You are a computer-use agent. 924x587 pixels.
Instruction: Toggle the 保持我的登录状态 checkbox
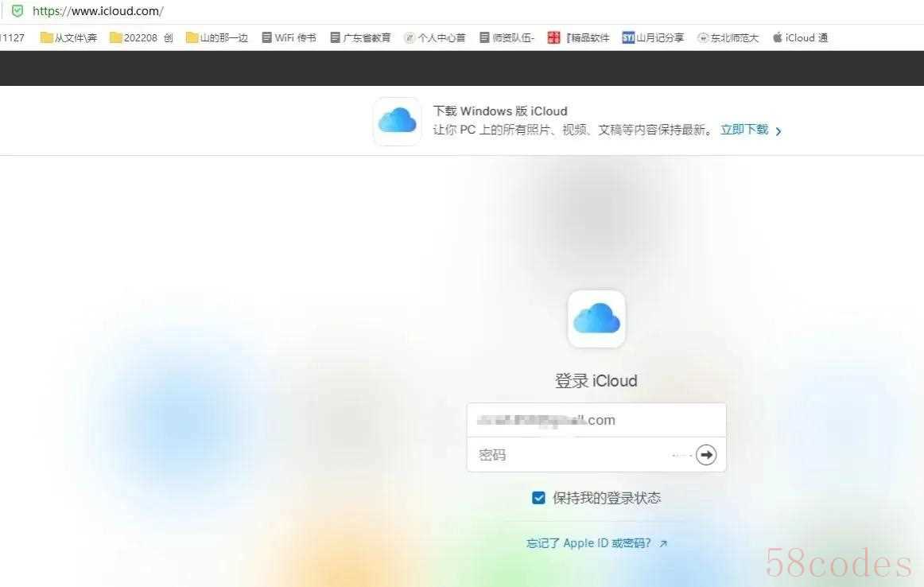tap(538, 498)
